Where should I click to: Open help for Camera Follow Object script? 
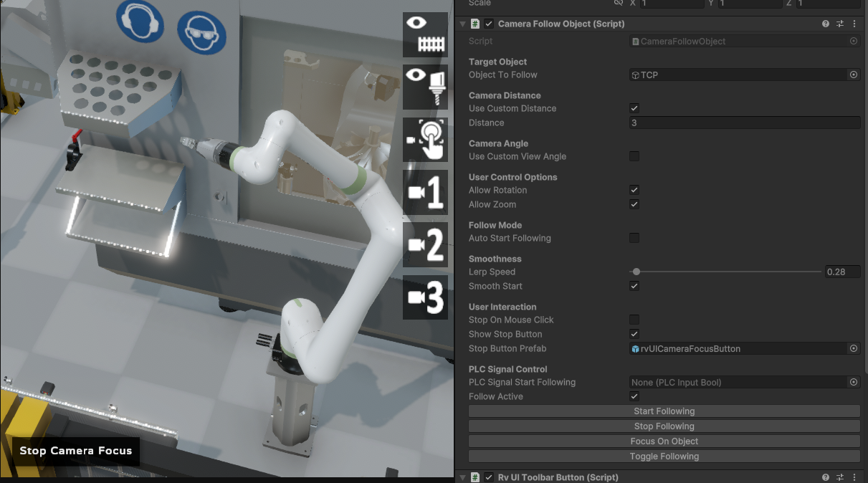(826, 24)
